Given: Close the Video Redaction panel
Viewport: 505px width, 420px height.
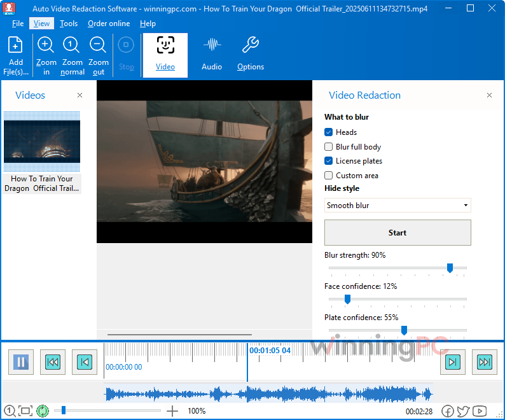Looking at the screenshot, I should point(489,95).
